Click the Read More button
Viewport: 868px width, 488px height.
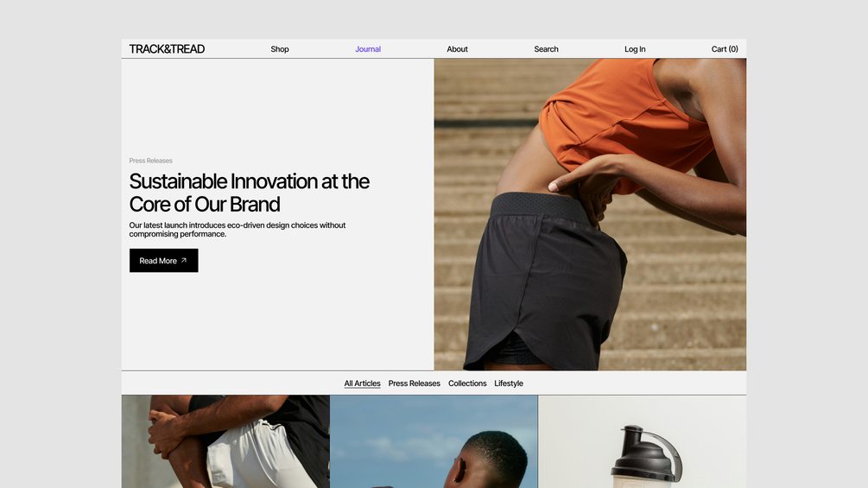click(164, 261)
